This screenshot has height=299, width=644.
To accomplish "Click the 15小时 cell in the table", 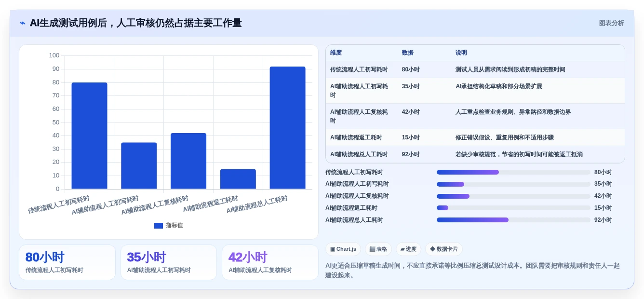I will pos(411,137).
